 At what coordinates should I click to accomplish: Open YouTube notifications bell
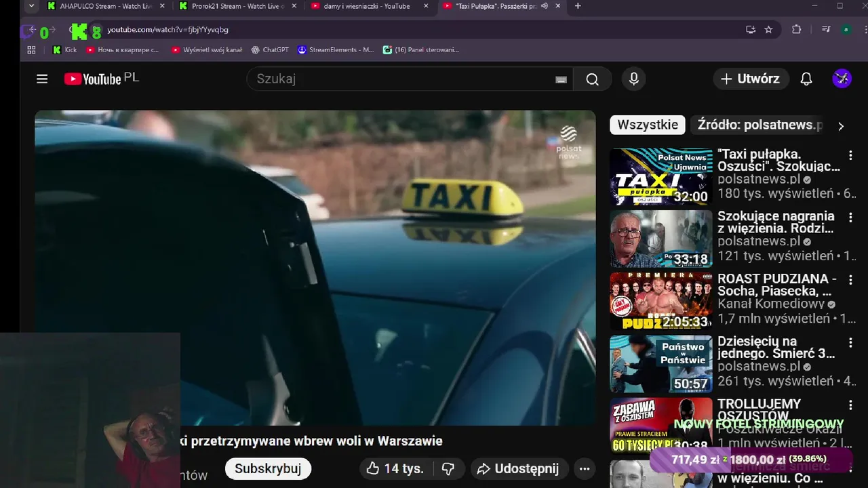point(806,79)
